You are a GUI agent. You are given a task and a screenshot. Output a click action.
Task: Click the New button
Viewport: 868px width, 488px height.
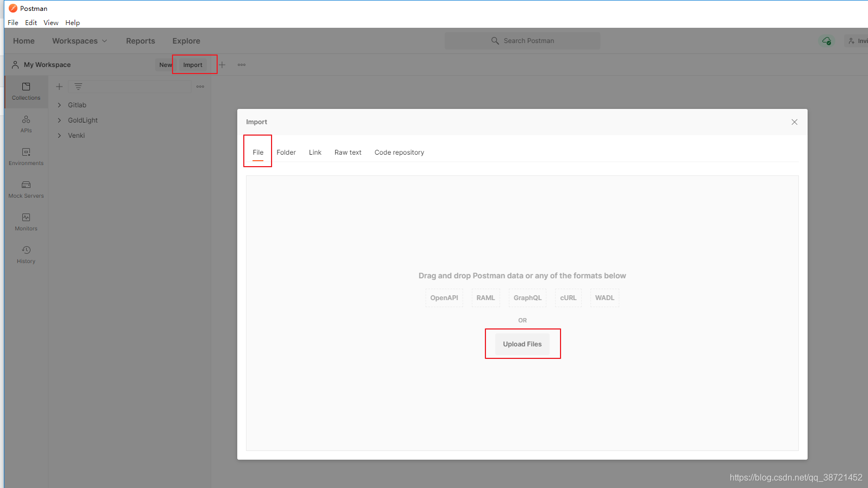165,65
